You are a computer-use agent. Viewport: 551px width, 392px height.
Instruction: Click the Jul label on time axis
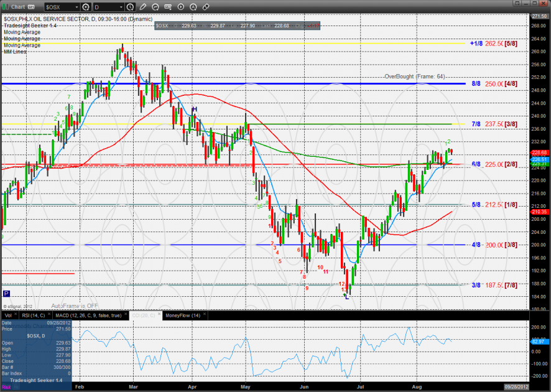[x=361, y=387]
